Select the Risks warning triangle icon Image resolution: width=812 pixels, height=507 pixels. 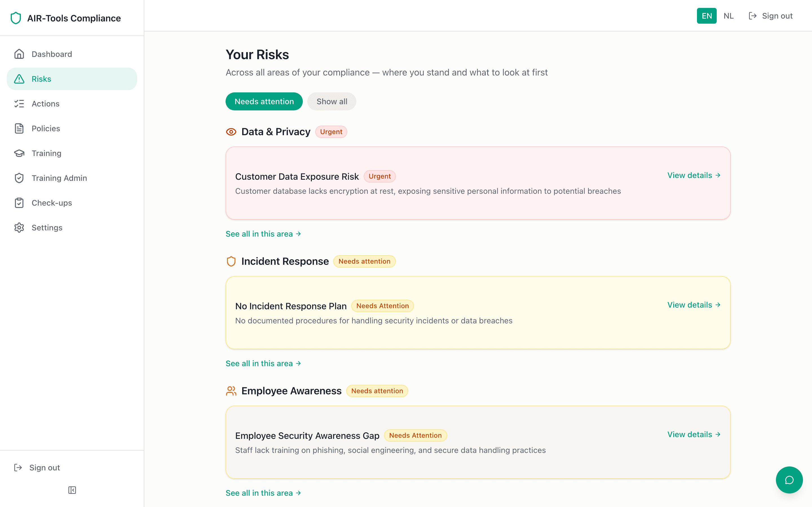pyautogui.click(x=19, y=79)
